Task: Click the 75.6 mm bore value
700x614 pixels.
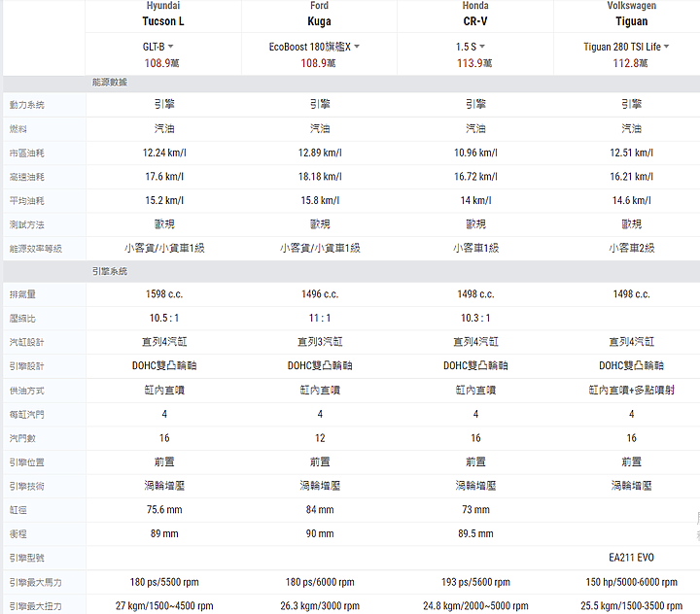Action: (x=164, y=510)
